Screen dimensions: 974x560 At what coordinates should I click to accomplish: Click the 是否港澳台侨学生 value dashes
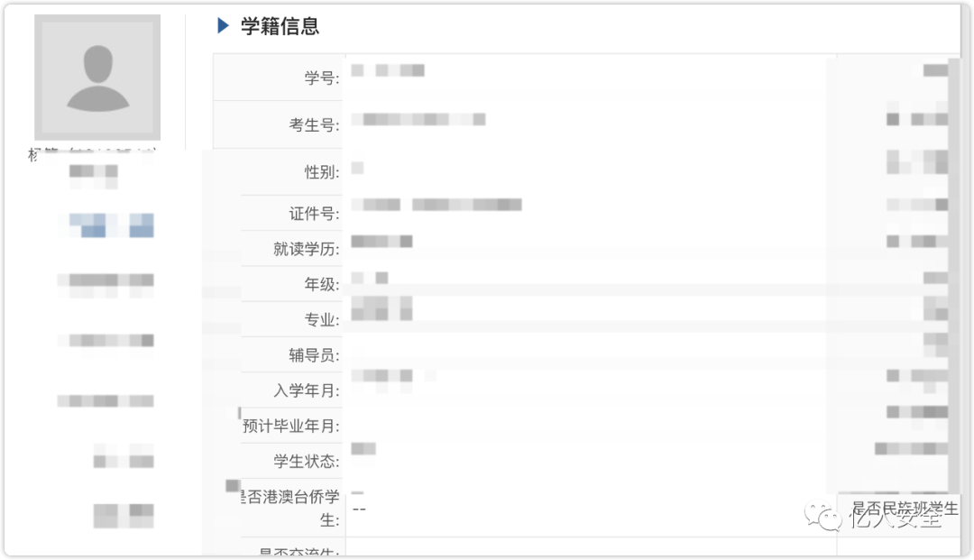click(x=359, y=510)
